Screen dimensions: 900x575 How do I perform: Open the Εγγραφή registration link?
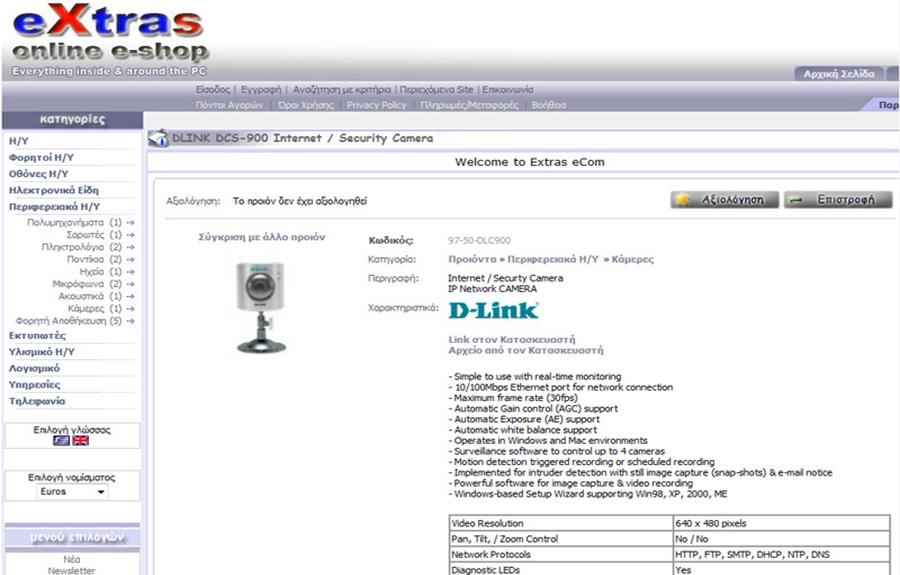tap(261, 90)
